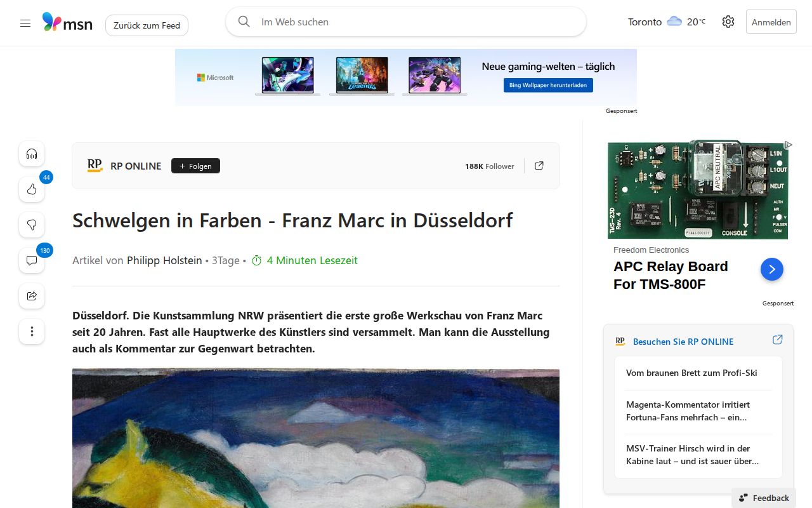Click the Anmelden sign-in button
This screenshot has height=508, width=812.
tap(771, 22)
